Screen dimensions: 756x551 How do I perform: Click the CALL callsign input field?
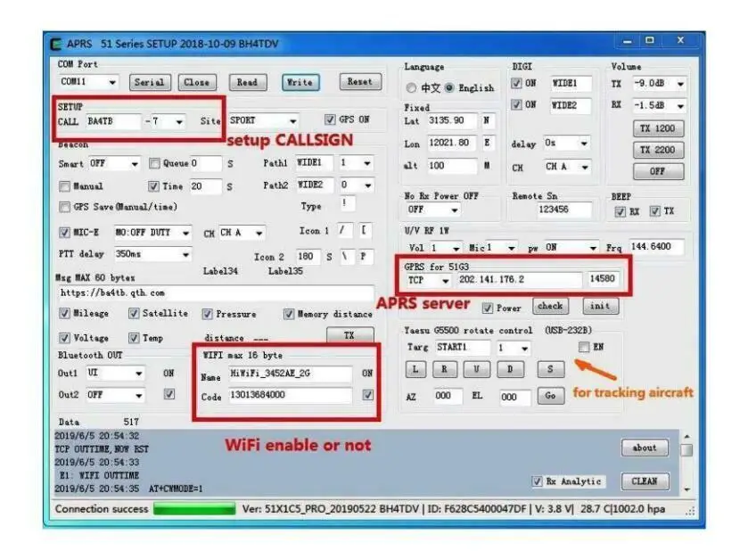pyautogui.click(x=114, y=121)
